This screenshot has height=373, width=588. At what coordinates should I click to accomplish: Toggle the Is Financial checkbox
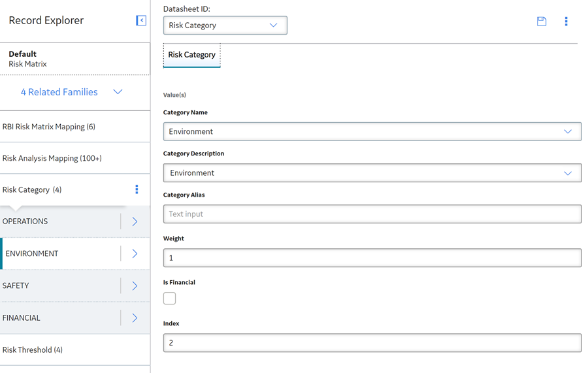[x=169, y=299]
